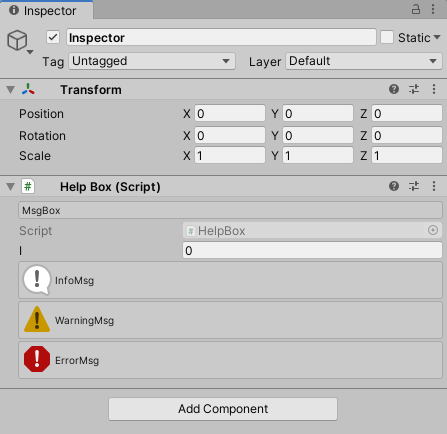Open the Layer dropdown showing Default

(x=364, y=61)
